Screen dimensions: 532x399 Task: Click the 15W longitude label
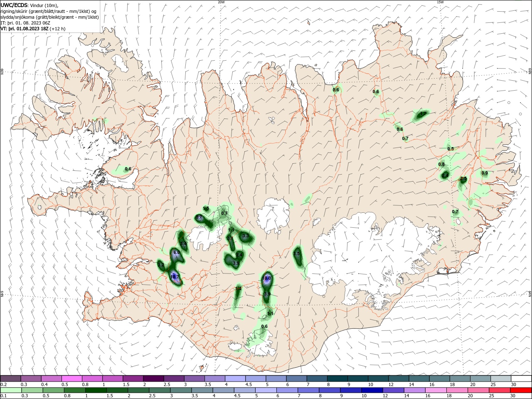(x=441, y=2)
